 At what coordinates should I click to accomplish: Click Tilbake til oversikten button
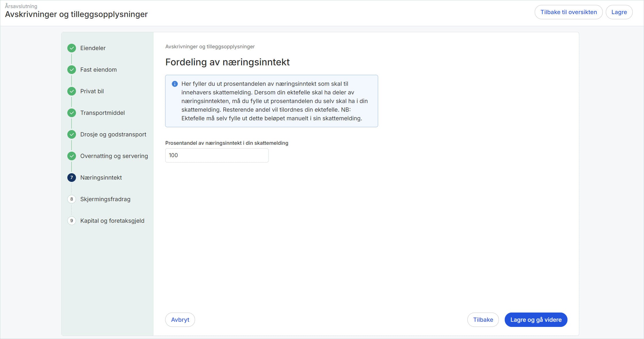pyautogui.click(x=568, y=12)
